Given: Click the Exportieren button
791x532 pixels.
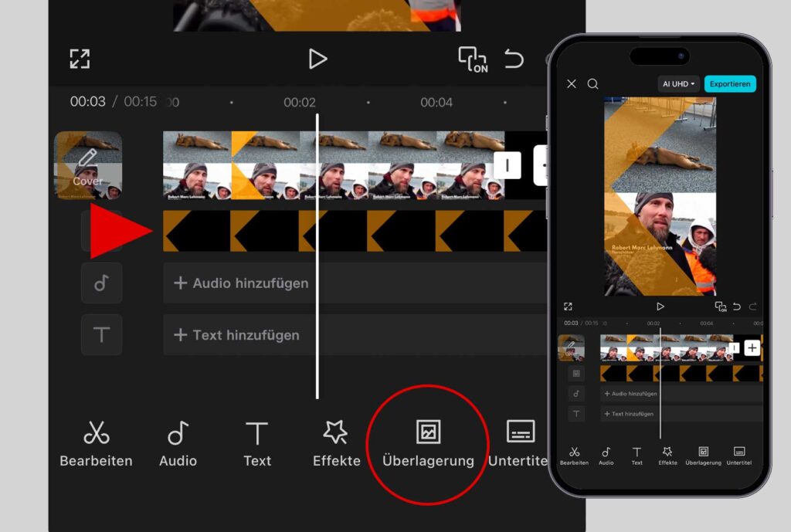Looking at the screenshot, I should (730, 84).
